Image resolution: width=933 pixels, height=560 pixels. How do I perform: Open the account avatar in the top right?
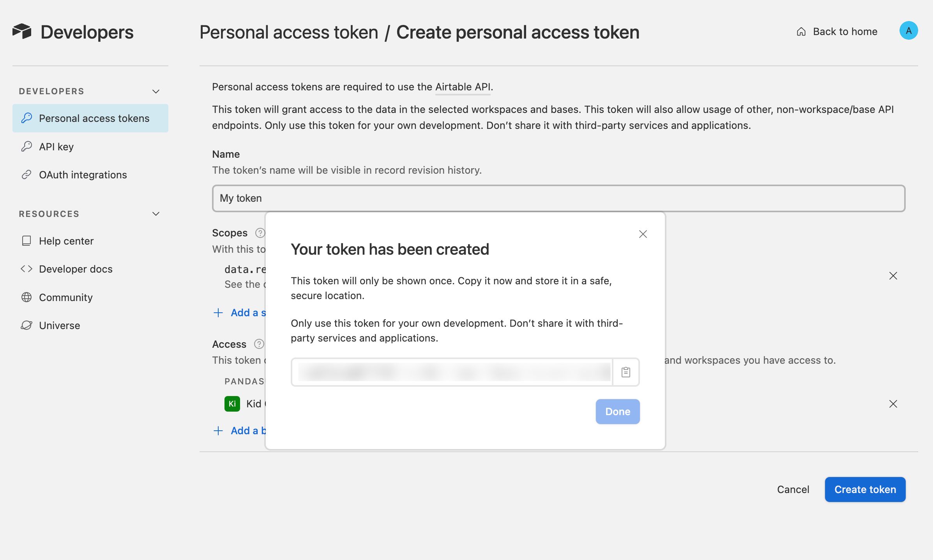909,30
